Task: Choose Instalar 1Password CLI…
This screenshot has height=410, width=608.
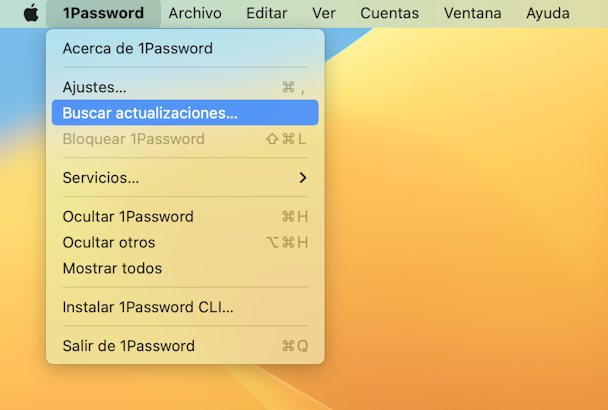Action: (185, 307)
